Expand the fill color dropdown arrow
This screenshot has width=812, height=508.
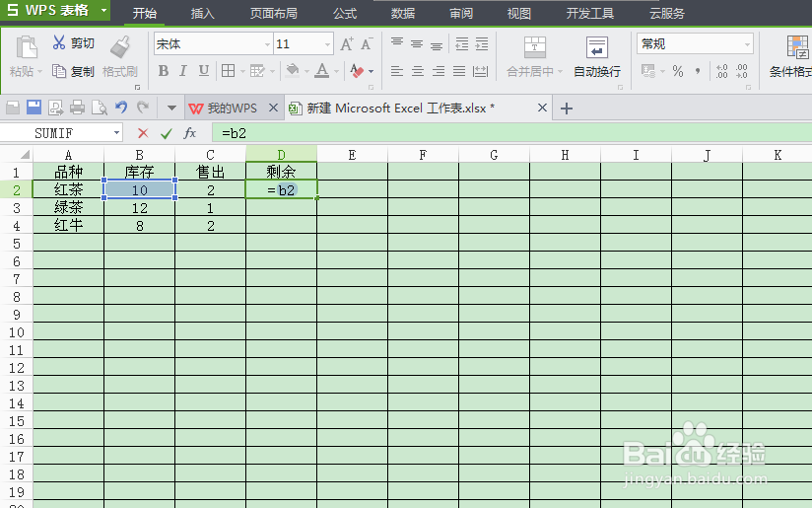pyautogui.click(x=306, y=71)
